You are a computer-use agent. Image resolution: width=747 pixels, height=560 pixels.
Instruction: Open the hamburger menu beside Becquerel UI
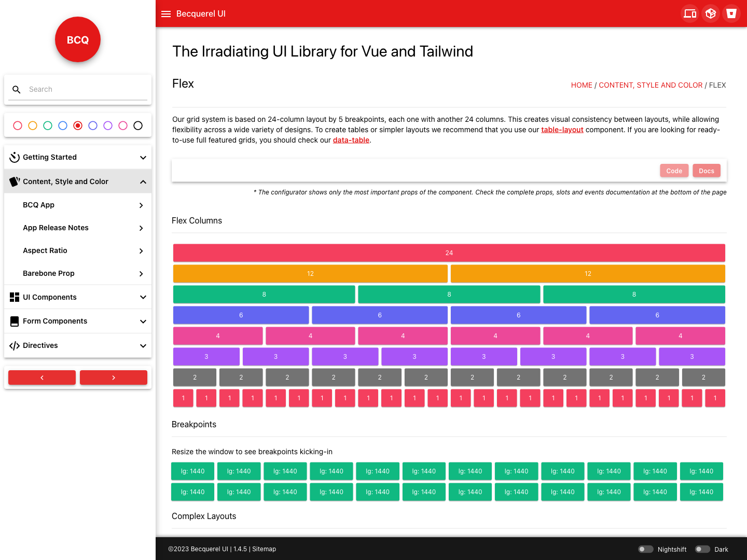(166, 14)
